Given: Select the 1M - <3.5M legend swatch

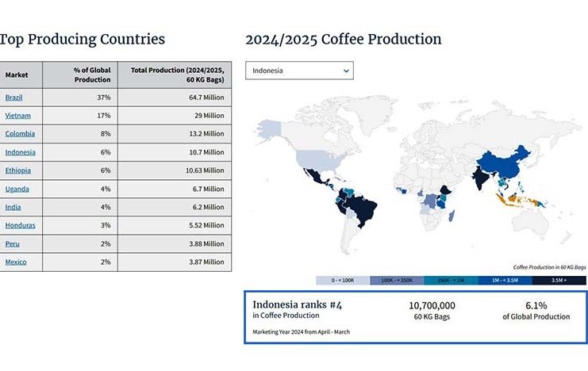Looking at the screenshot, I should [x=504, y=281].
